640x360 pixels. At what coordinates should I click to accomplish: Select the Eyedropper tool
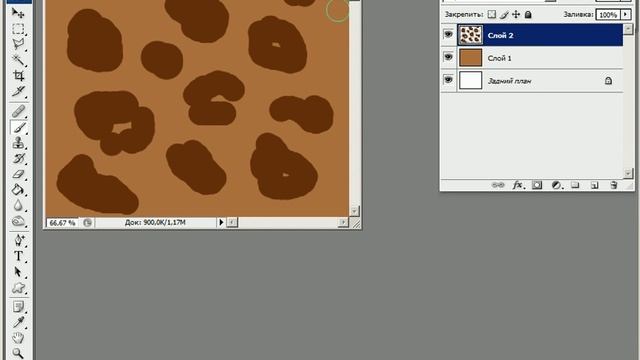18,322
